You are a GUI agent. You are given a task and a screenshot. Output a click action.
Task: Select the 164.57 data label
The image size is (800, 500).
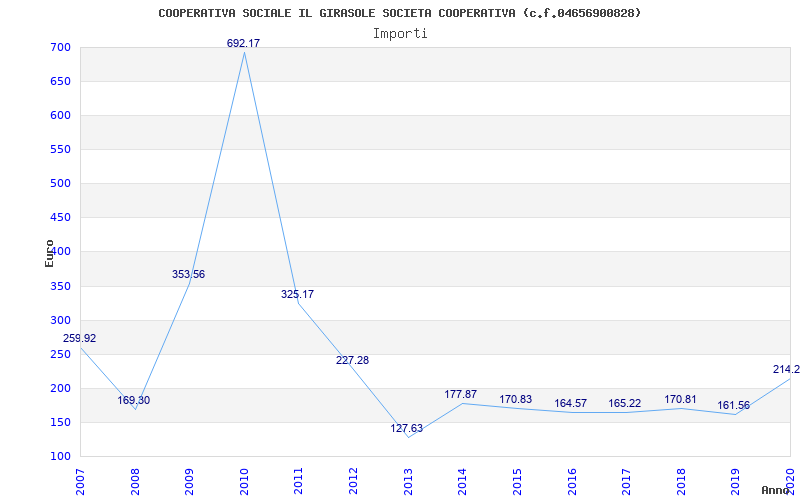tap(570, 404)
